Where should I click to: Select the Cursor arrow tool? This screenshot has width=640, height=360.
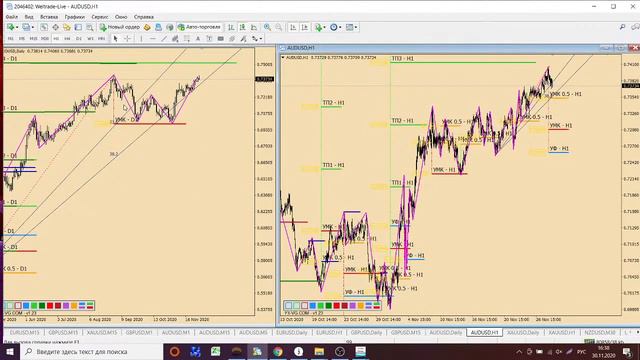116,38
